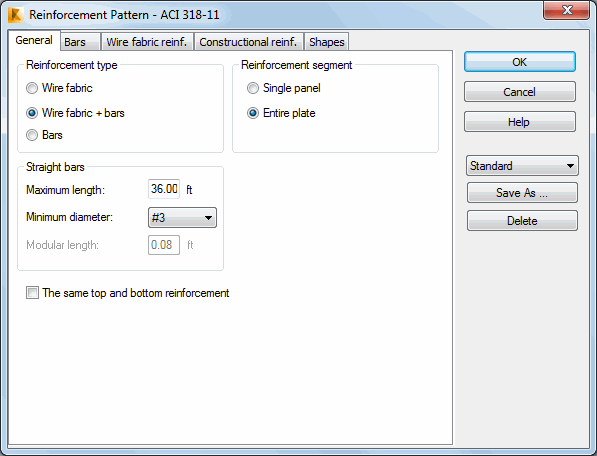Click the Cancel button
The width and height of the screenshot is (597, 456).
tap(520, 92)
